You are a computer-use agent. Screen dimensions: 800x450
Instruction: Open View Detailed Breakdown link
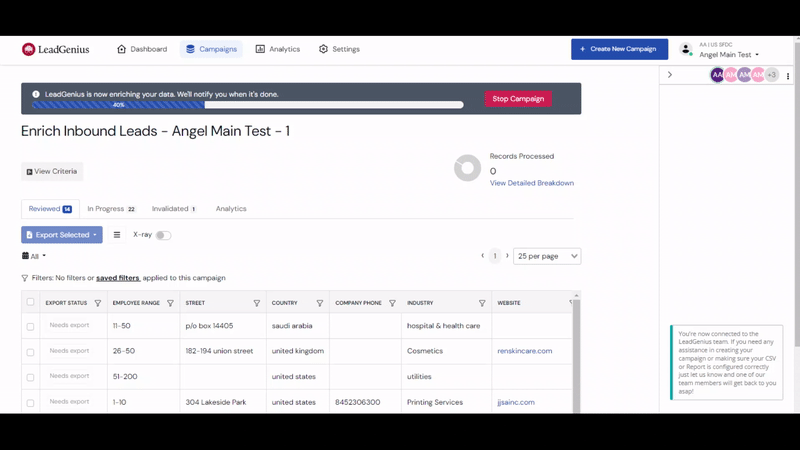[532, 183]
